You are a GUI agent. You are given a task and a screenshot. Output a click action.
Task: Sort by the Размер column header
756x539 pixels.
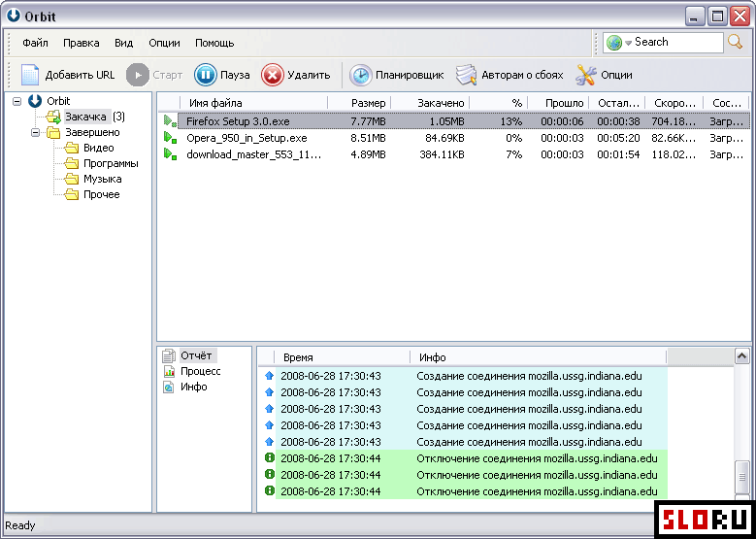coord(359,103)
